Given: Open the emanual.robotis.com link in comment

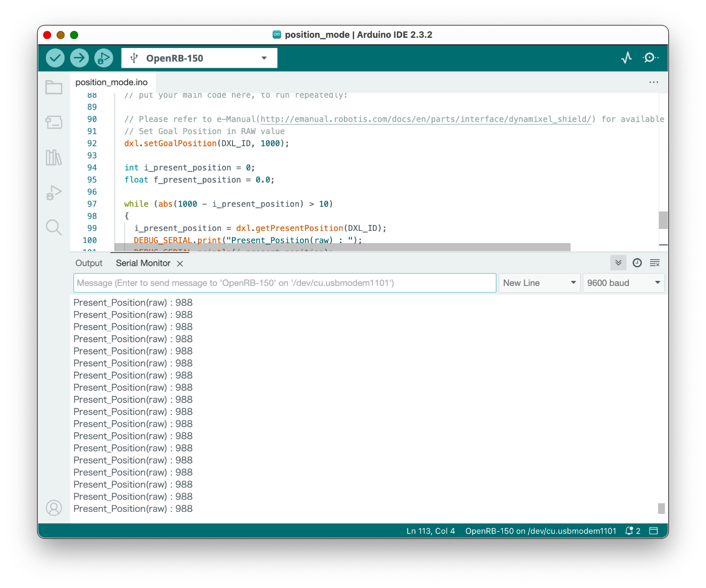Looking at the screenshot, I should tap(426, 119).
